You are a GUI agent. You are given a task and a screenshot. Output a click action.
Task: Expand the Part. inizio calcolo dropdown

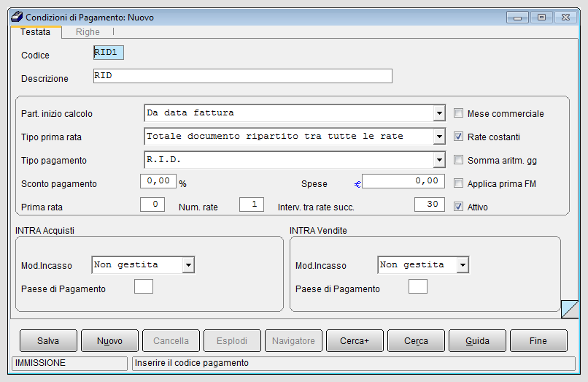[x=439, y=113]
